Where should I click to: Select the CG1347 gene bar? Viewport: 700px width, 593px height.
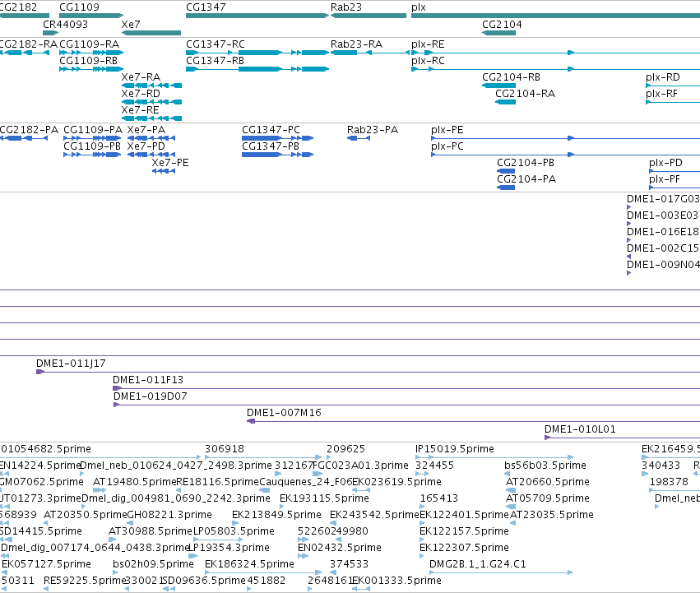257,16
